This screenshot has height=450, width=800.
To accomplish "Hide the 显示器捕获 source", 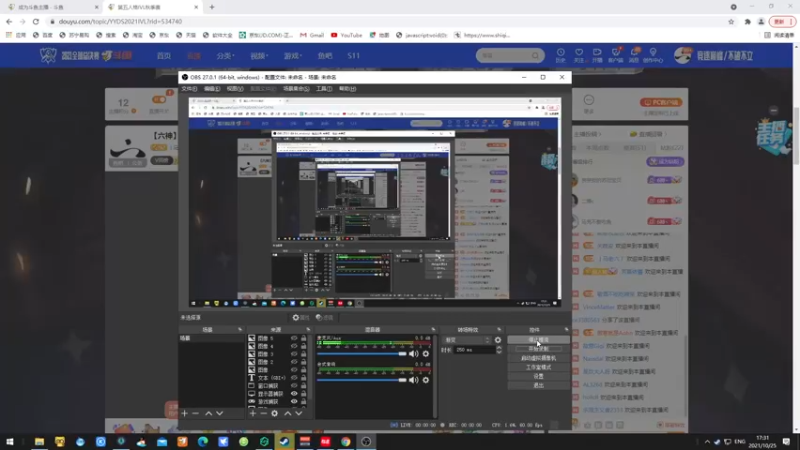I will pyautogui.click(x=294, y=394).
